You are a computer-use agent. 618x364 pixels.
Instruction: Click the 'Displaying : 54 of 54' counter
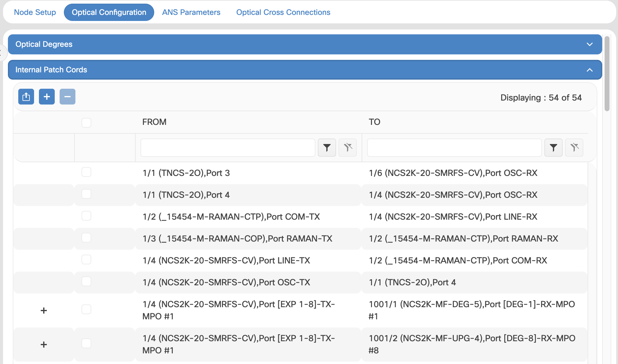coord(541,98)
